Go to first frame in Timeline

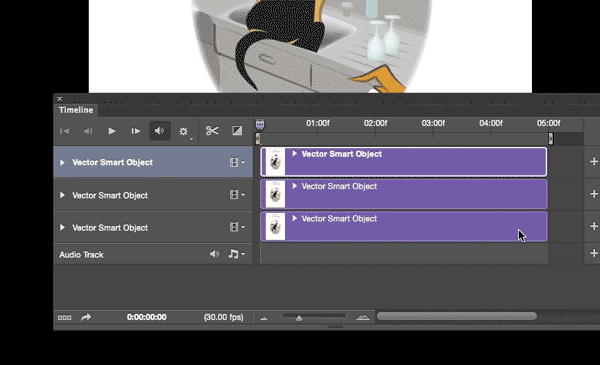tap(64, 131)
